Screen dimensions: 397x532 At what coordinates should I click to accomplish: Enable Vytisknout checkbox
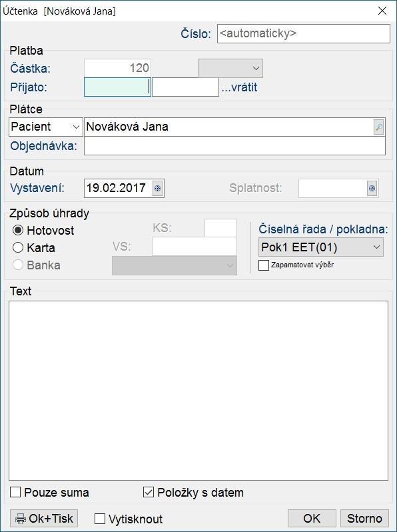coord(100,519)
